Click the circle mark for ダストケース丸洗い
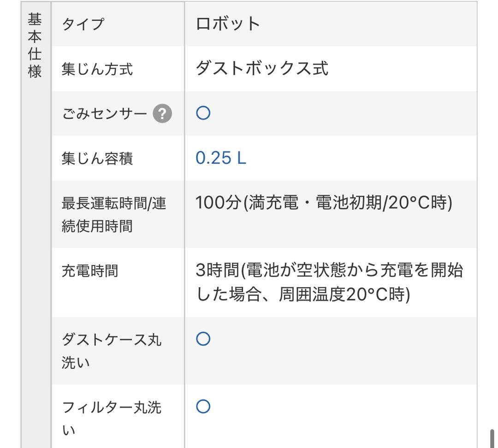The height and width of the screenshot is (448, 498). [x=203, y=339]
